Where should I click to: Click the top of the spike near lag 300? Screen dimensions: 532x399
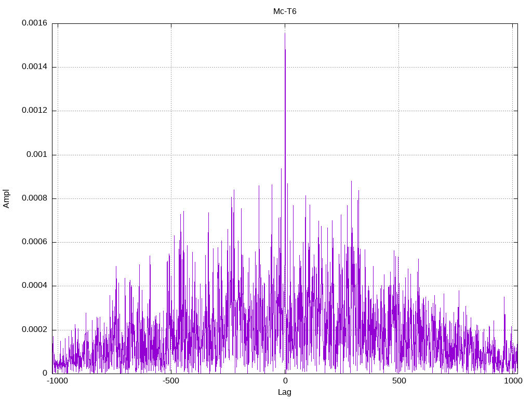click(x=351, y=181)
